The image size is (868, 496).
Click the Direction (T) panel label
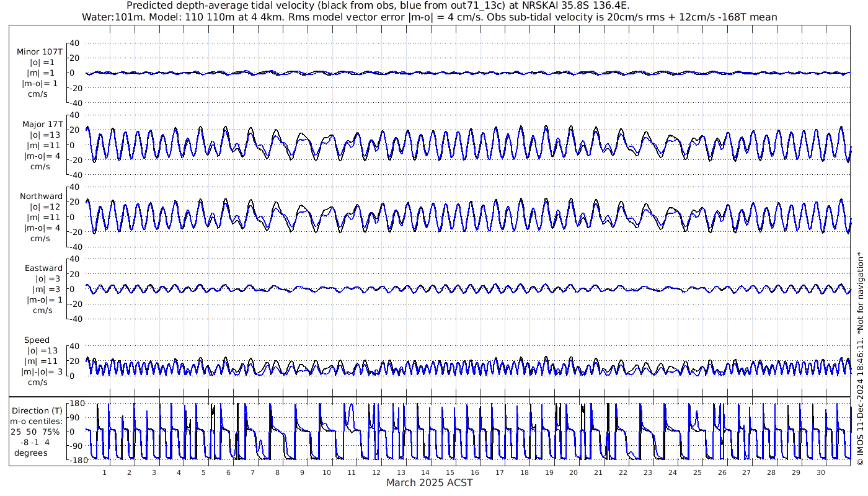coord(38,410)
